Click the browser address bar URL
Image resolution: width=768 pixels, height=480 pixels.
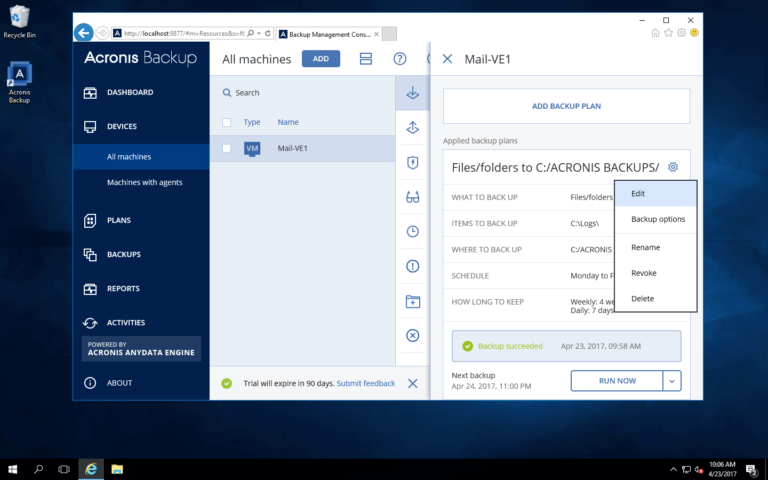(x=184, y=33)
